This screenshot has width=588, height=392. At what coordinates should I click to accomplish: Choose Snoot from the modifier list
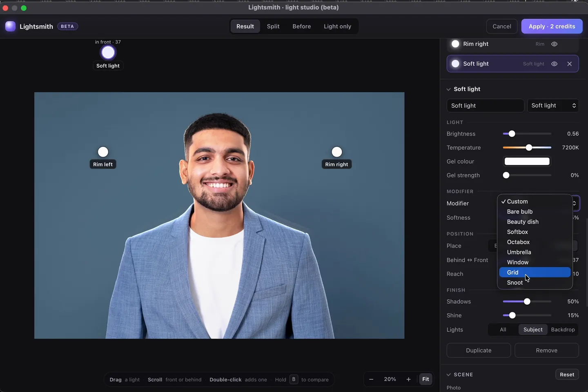click(x=535, y=282)
